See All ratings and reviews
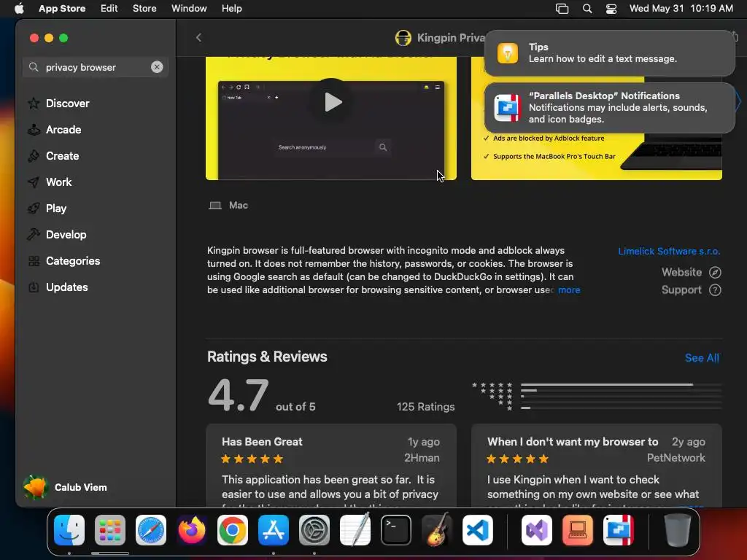Viewport: 747px width, 560px height. [702, 357]
